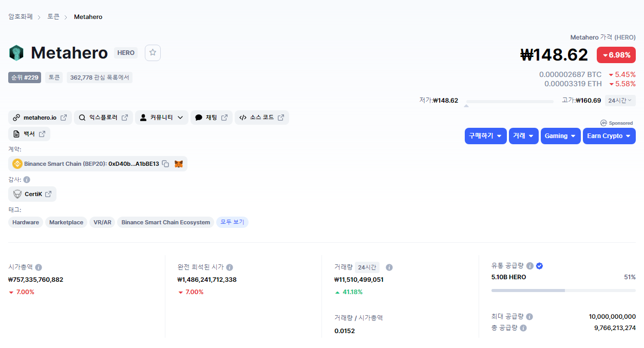Click the low-high price range bar
644x348 pixels.
click(x=509, y=102)
